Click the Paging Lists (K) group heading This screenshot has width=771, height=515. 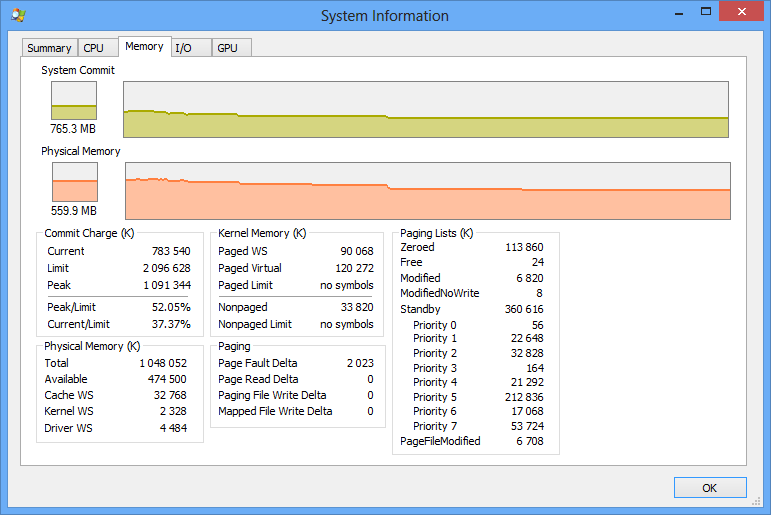point(437,233)
